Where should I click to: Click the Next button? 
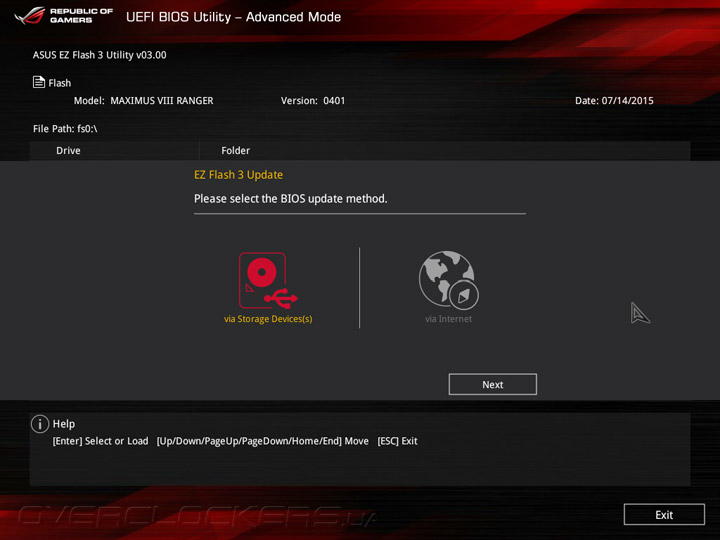point(492,384)
